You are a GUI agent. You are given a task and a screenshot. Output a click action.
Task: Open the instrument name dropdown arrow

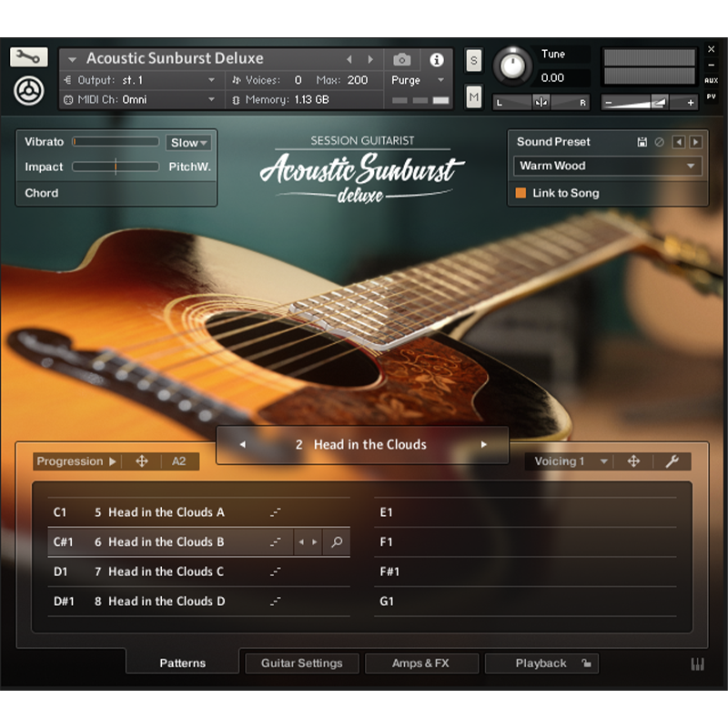click(72, 59)
